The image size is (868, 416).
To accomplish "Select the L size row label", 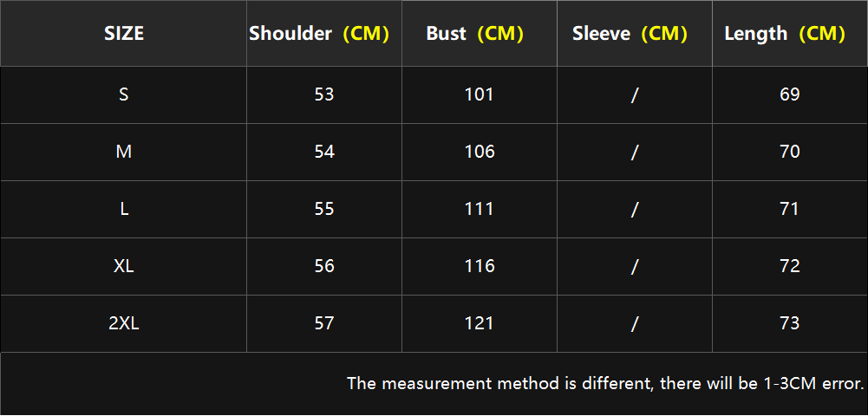I will (x=123, y=209).
